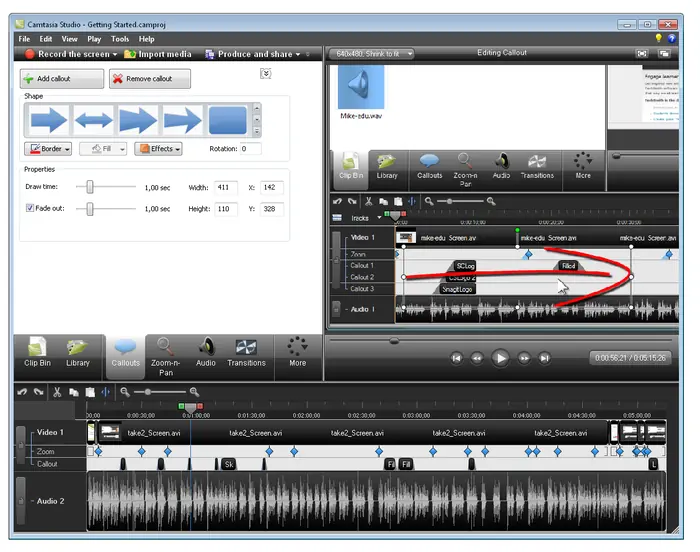Click the Play button
Screen dimensions: 700x552
(x=500, y=358)
